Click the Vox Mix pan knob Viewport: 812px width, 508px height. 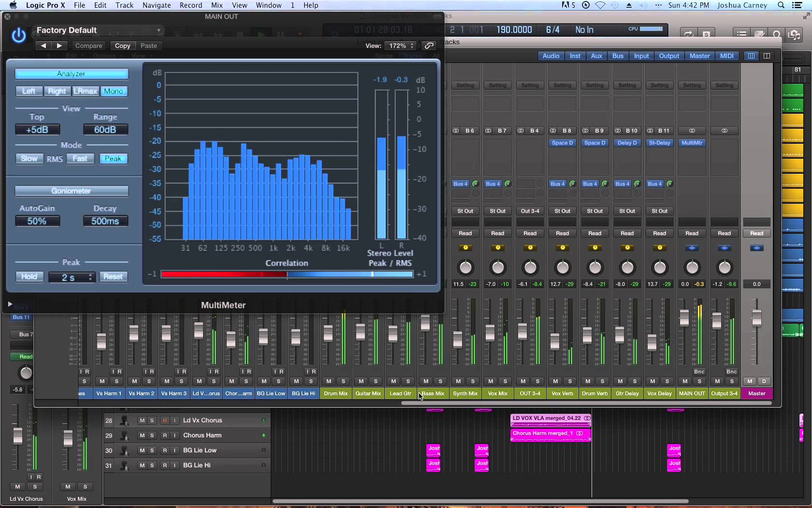coord(497,269)
